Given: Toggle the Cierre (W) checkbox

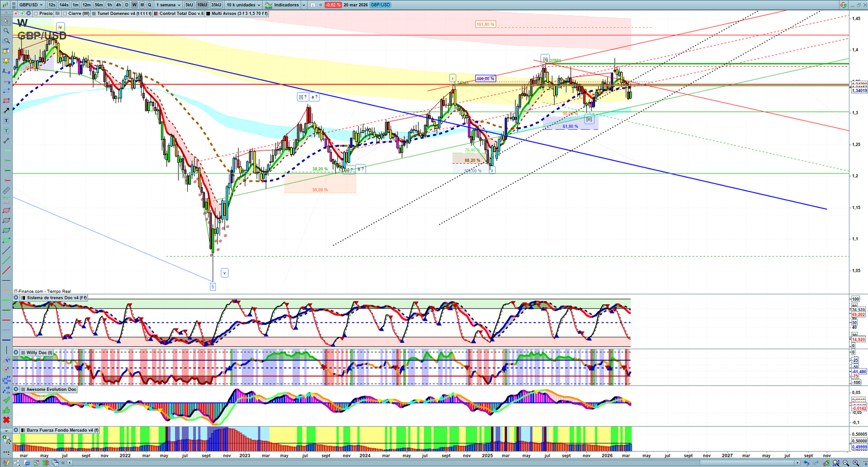Looking at the screenshot, I should point(65,14).
